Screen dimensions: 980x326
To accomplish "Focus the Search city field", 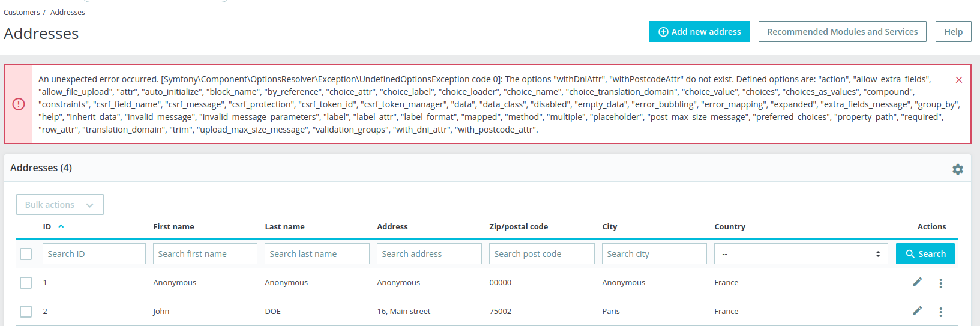I will 654,254.
